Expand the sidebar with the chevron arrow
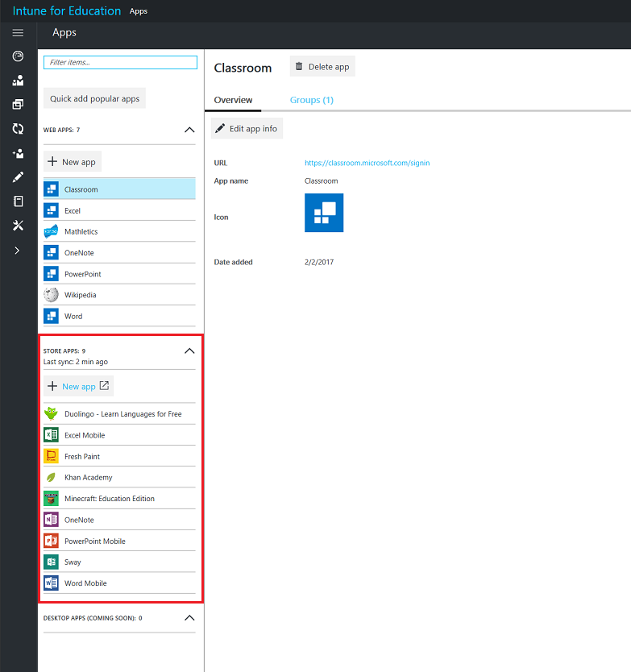This screenshot has width=631, height=672. (17, 251)
